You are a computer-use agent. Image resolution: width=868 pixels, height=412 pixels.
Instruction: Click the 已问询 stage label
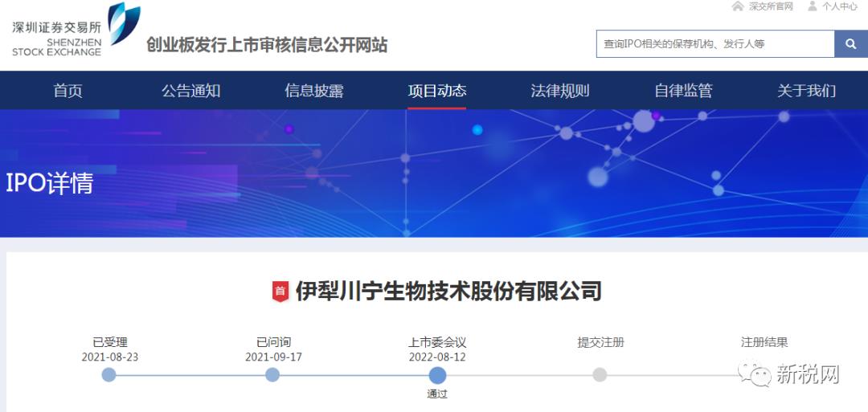pyautogui.click(x=273, y=342)
